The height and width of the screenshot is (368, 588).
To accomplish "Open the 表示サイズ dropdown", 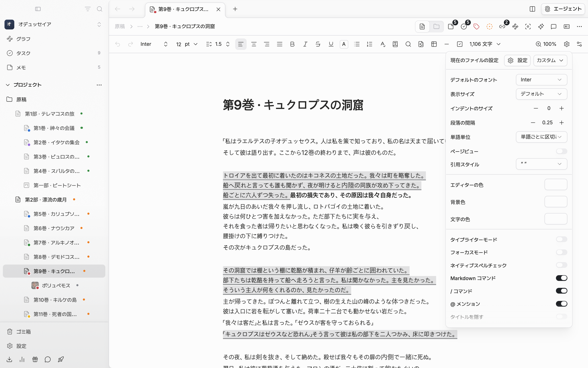I will click(541, 94).
